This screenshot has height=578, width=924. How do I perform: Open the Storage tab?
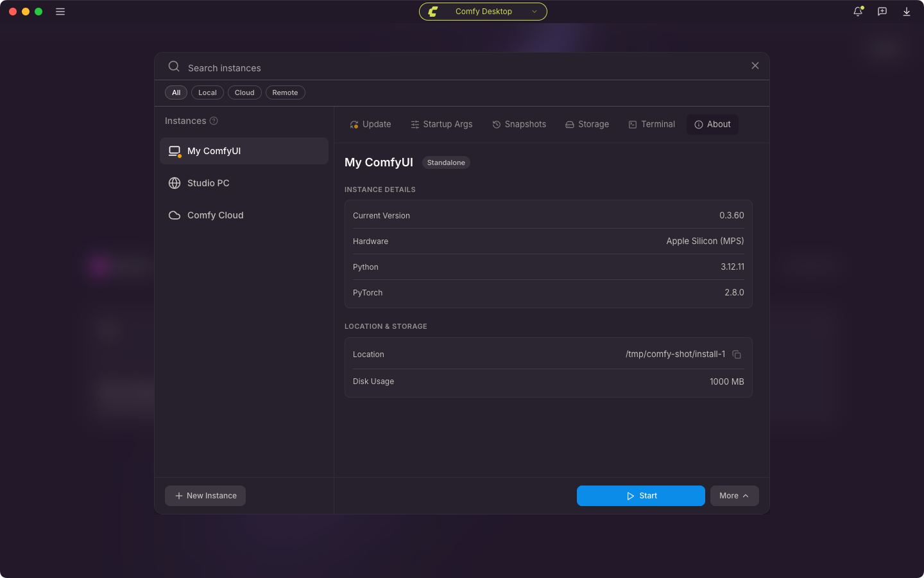click(587, 125)
